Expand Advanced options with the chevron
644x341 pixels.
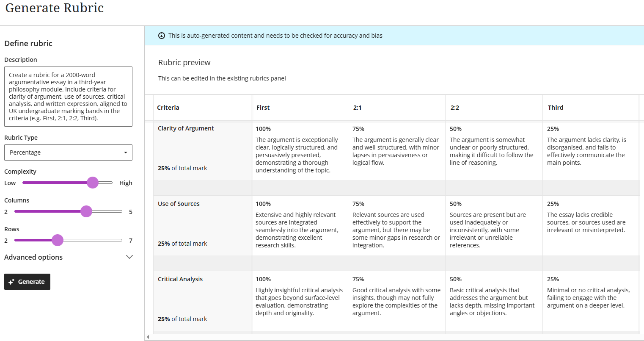click(129, 257)
